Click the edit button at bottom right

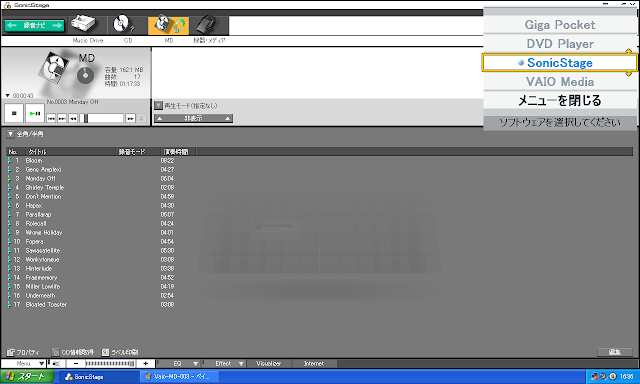click(615, 352)
